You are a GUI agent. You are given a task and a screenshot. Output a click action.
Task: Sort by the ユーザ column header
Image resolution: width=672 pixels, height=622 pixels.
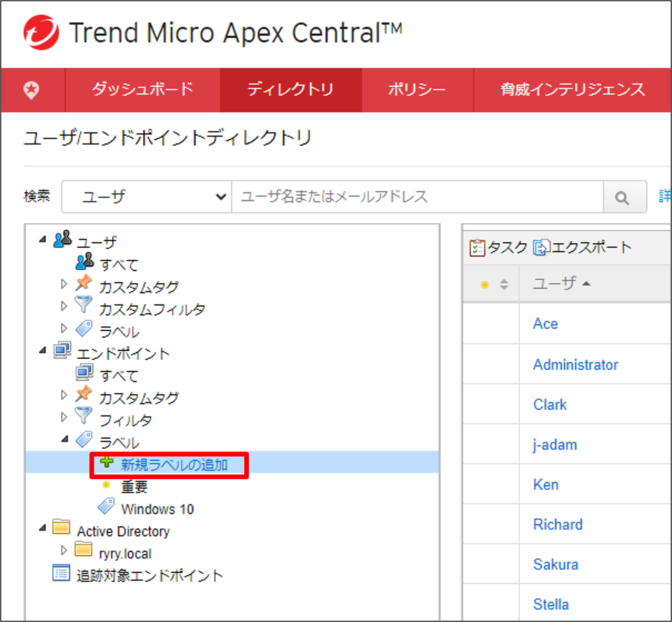coord(555,283)
